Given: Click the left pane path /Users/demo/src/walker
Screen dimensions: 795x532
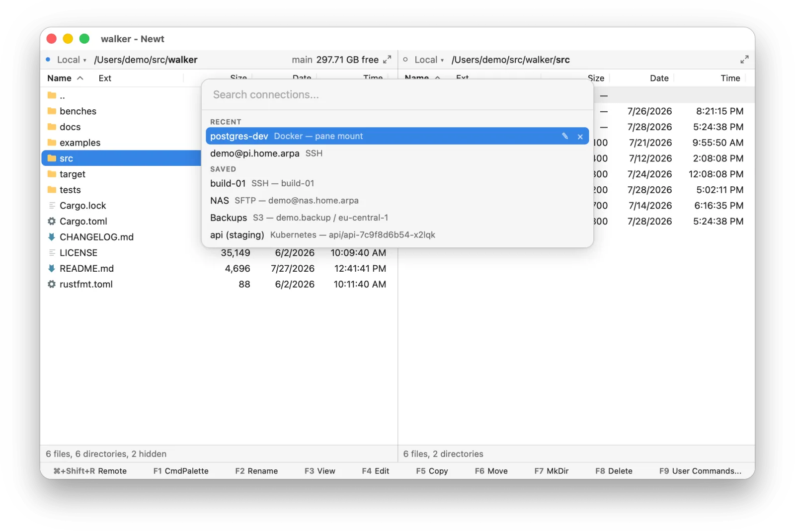Looking at the screenshot, I should point(146,60).
